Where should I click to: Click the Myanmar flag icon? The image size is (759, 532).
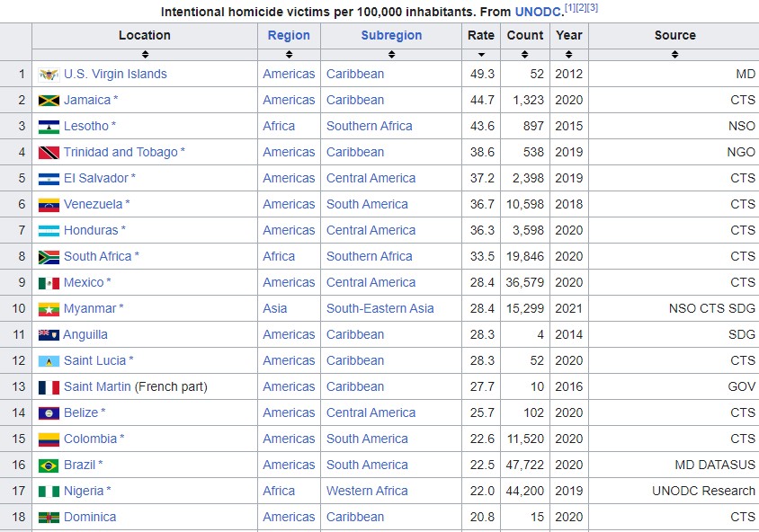(x=49, y=309)
